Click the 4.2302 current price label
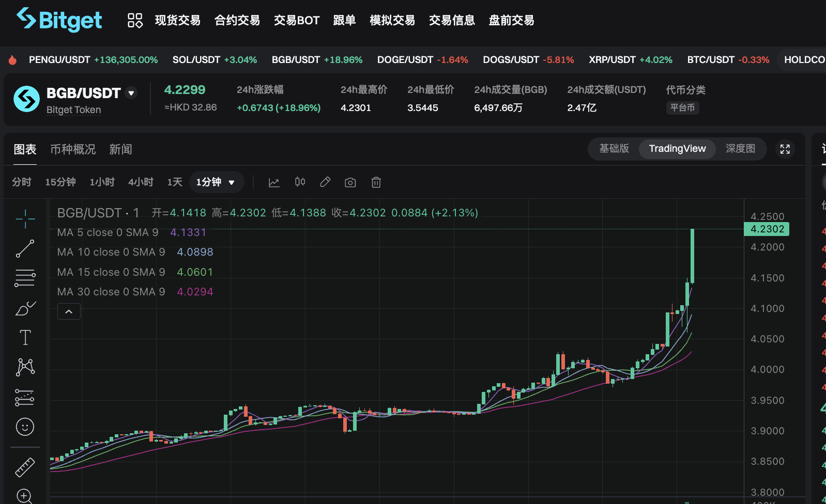This screenshot has width=826, height=504. coord(767,229)
